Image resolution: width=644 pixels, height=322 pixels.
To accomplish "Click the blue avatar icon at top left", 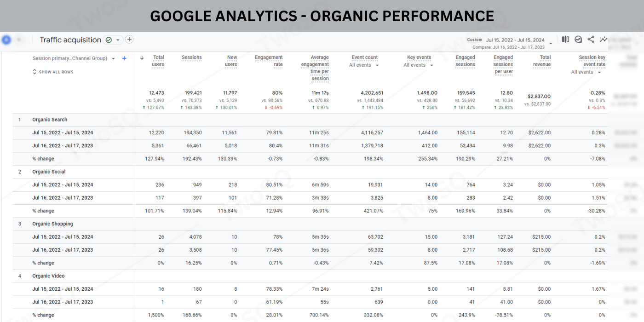I will [x=6, y=40].
